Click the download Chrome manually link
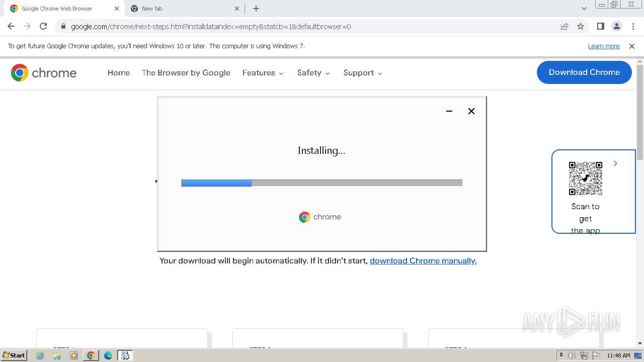Screen dimensions: 644x362 point(423,260)
